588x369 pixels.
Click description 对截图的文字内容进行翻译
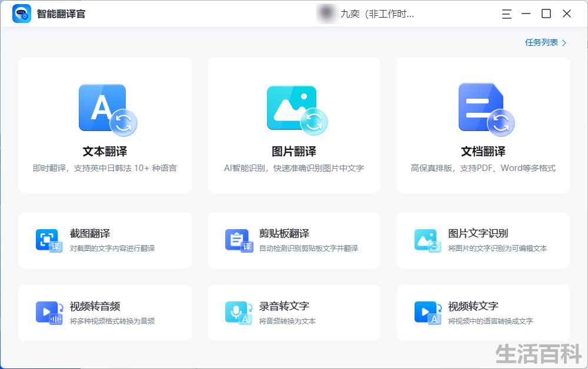coord(112,249)
